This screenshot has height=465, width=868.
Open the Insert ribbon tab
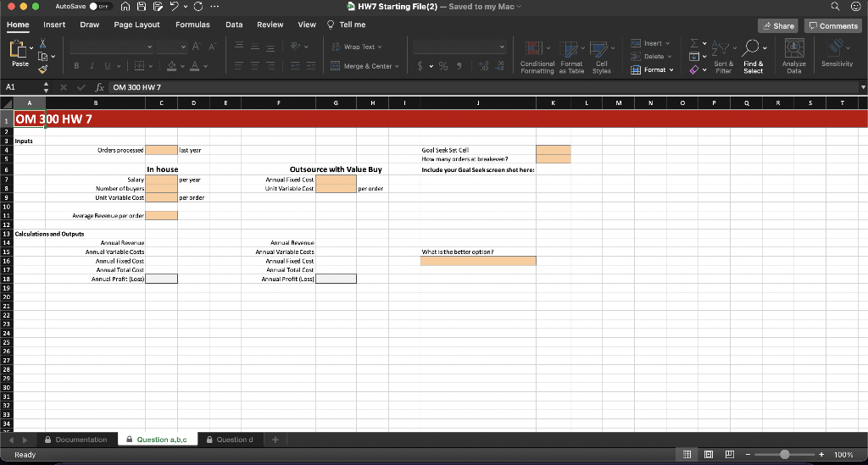tap(54, 25)
